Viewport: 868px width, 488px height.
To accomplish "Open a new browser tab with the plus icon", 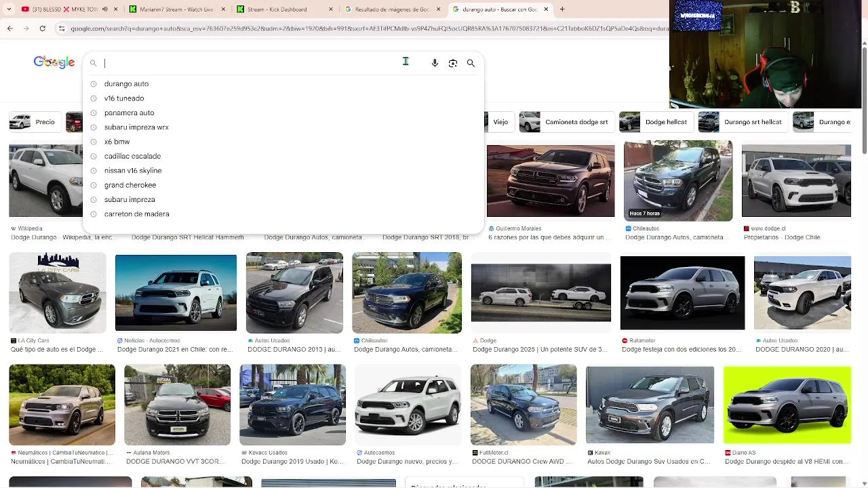I will 562,9.
